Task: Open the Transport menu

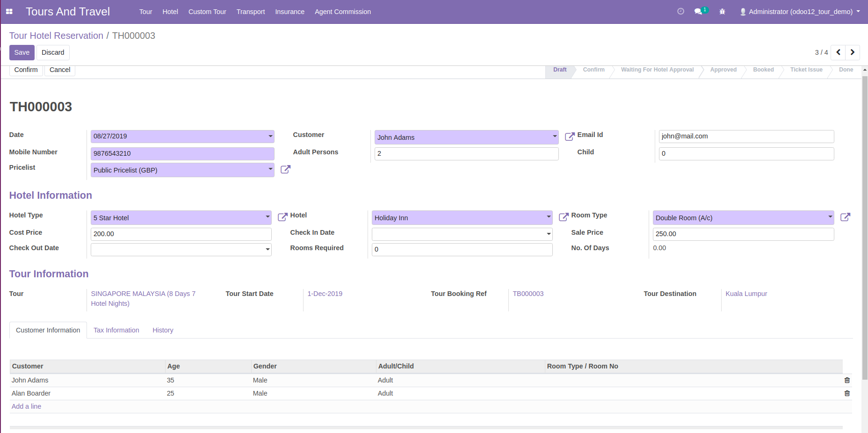Action: tap(251, 12)
